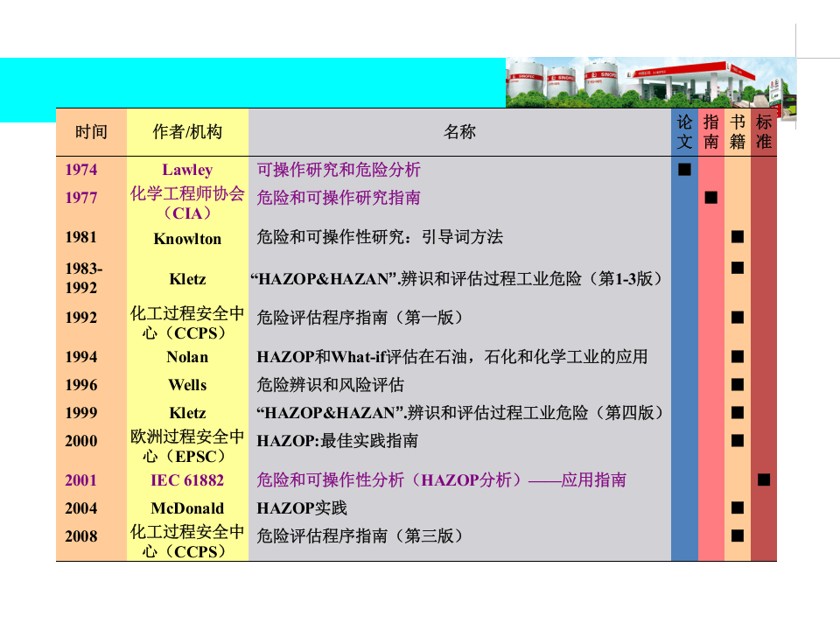Click the black square in the 1981 row
Image resolution: width=840 pixels, height=630 pixels.
click(737, 237)
